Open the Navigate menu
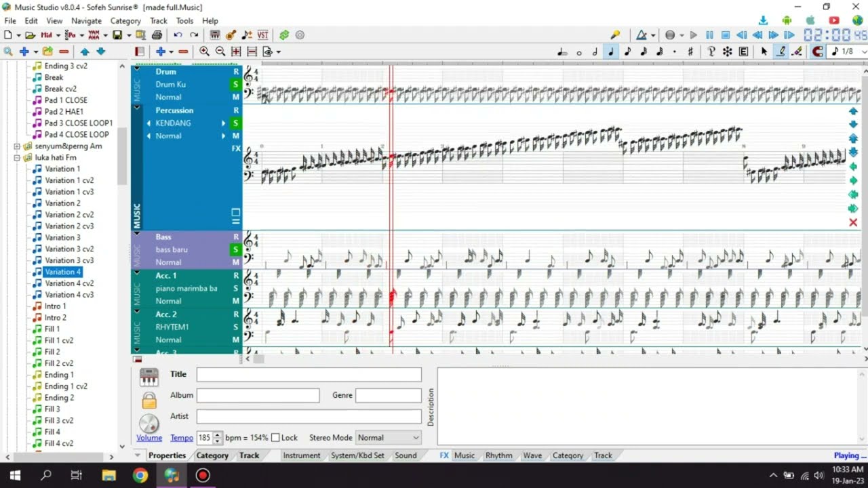 click(x=86, y=21)
